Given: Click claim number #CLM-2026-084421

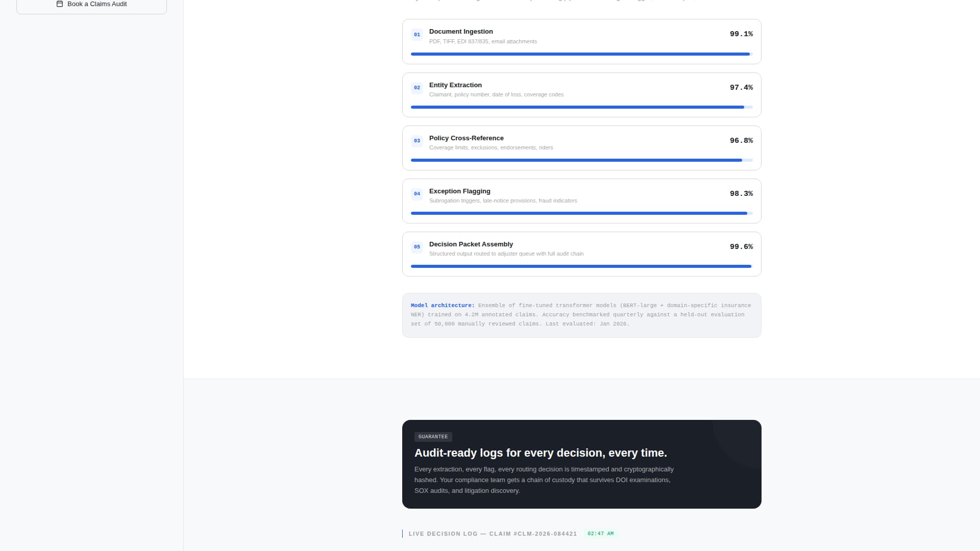Looking at the screenshot, I should (546, 534).
